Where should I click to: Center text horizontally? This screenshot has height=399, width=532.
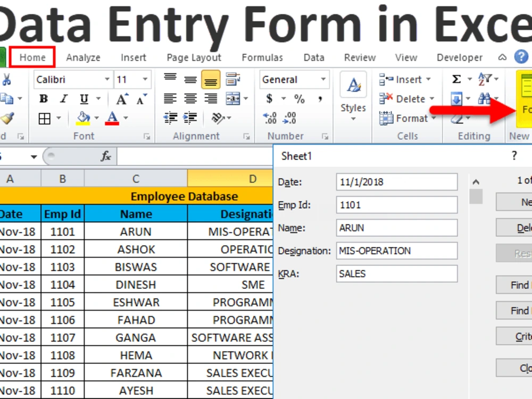pos(190,99)
